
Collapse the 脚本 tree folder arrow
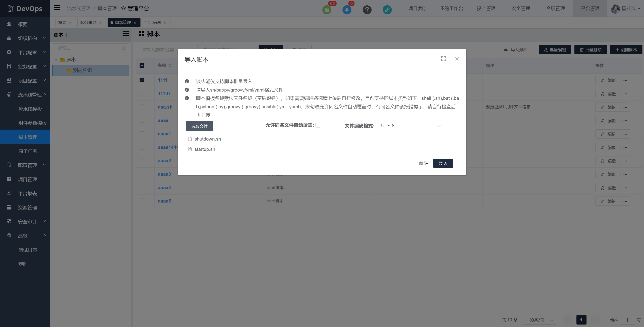point(56,60)
